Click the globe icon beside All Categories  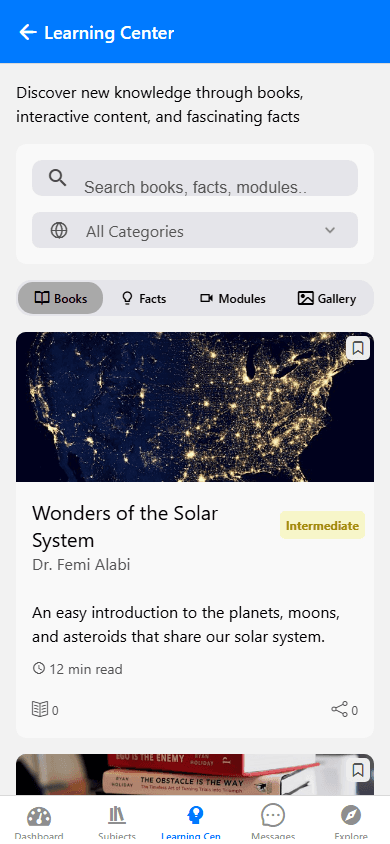pyautogui.click(x=59, y=230)
